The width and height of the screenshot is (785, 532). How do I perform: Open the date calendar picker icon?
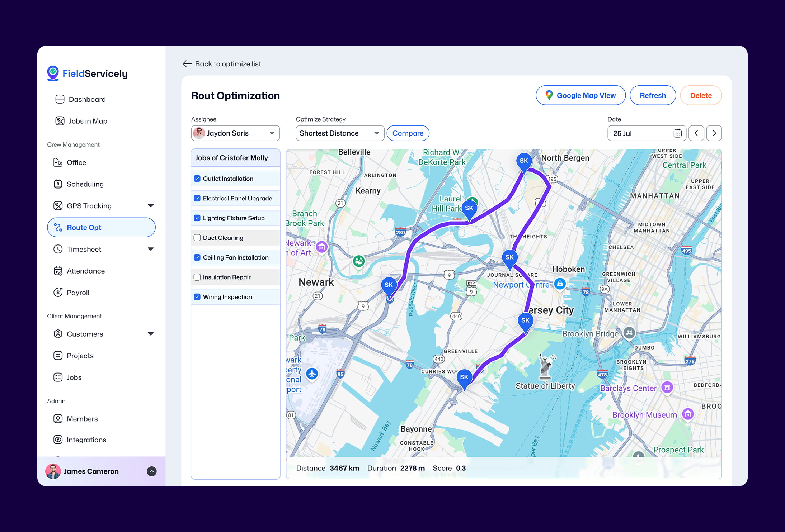(x=677, y=133)
